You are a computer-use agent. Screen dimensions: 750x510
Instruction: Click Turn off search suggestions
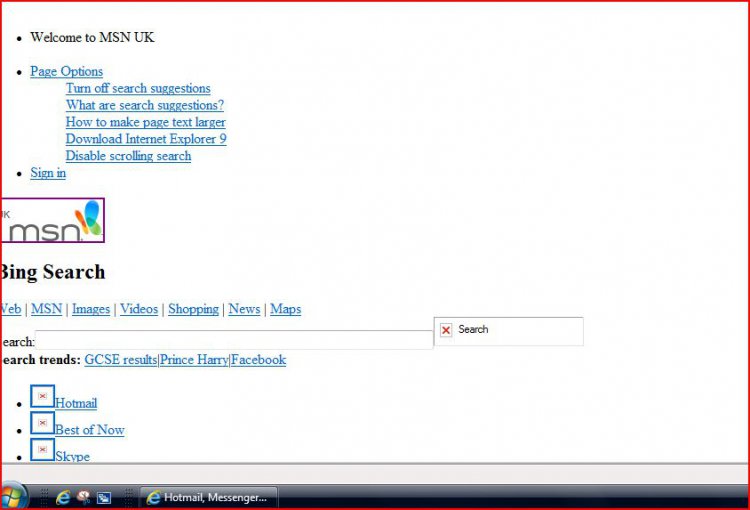138,89
